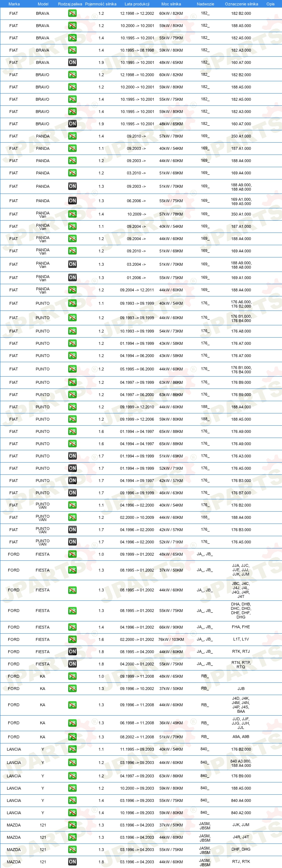
Task: Click the ON icon in the FIAT PANDA 1.3 09.2003 row
Action: (72, 186)
